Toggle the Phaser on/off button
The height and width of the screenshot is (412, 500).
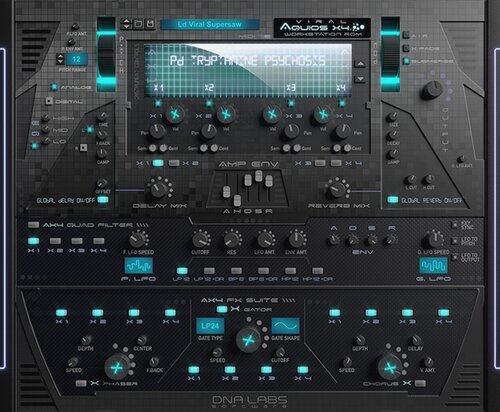point(81,383)
